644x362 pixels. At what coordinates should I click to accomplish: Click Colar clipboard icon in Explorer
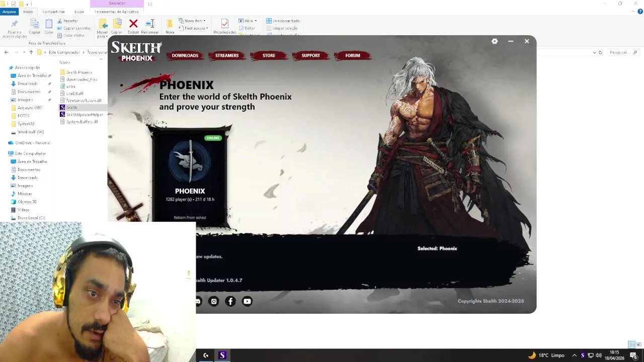click(49, 24)
